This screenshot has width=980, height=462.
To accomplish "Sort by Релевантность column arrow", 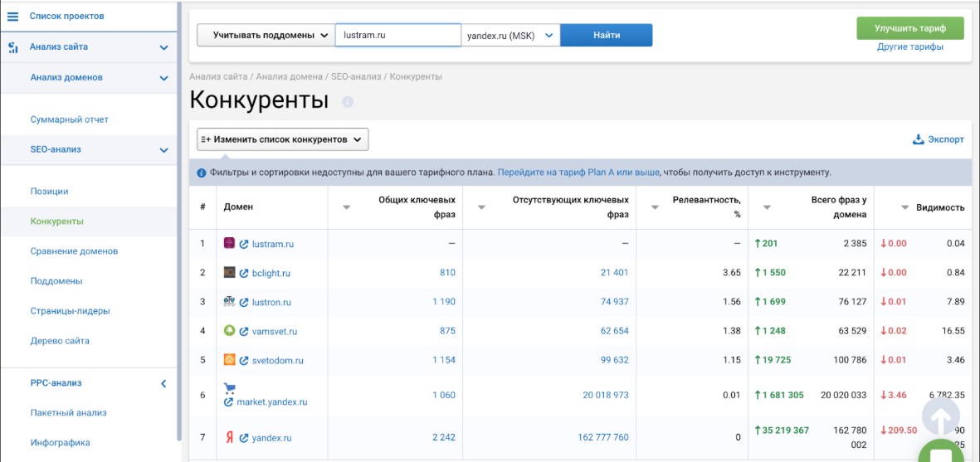I will pos(655,208).
